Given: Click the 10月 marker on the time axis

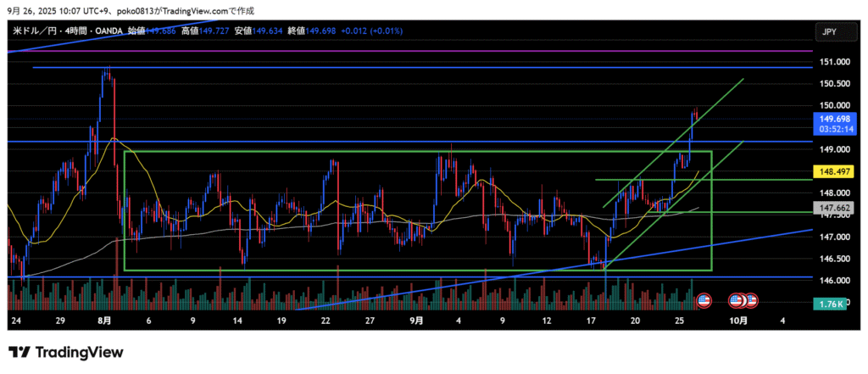Looking at the screenshot, I should (738, 321).
